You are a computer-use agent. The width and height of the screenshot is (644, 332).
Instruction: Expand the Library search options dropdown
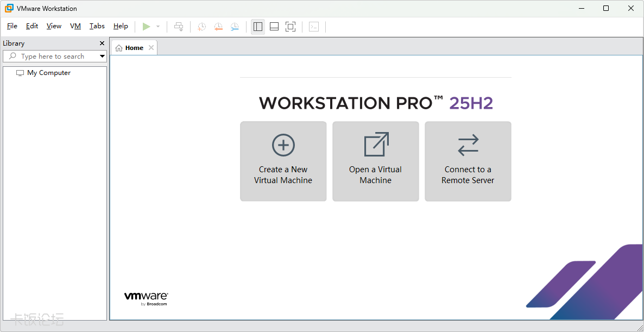point(102,57)
